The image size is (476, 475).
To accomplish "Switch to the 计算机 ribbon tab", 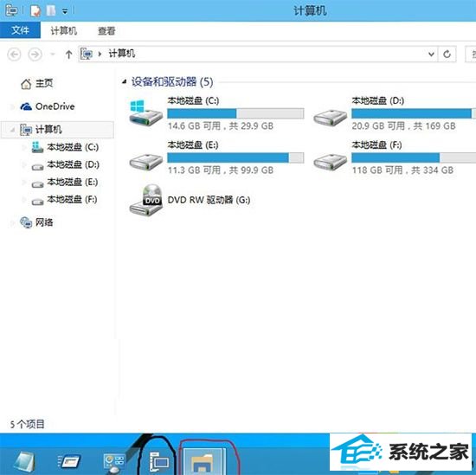I will coord(64,30).
